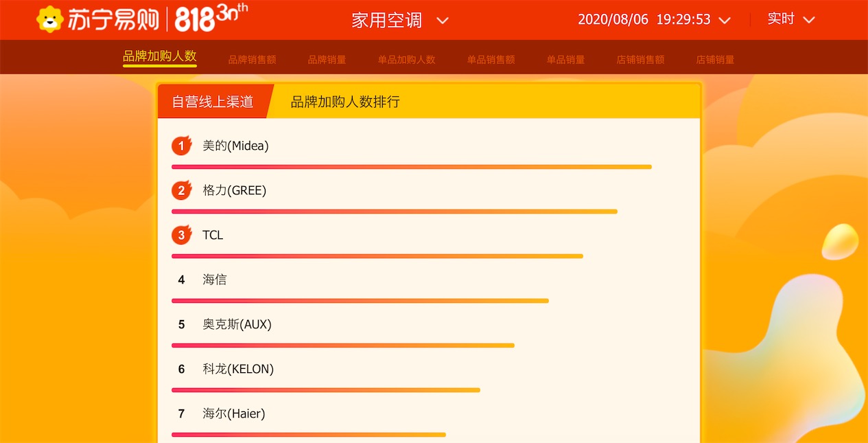Click the rank 1 flame badge
Image resolution: width=868 pixels, height=443 pixels.
[x=181, y=146]
